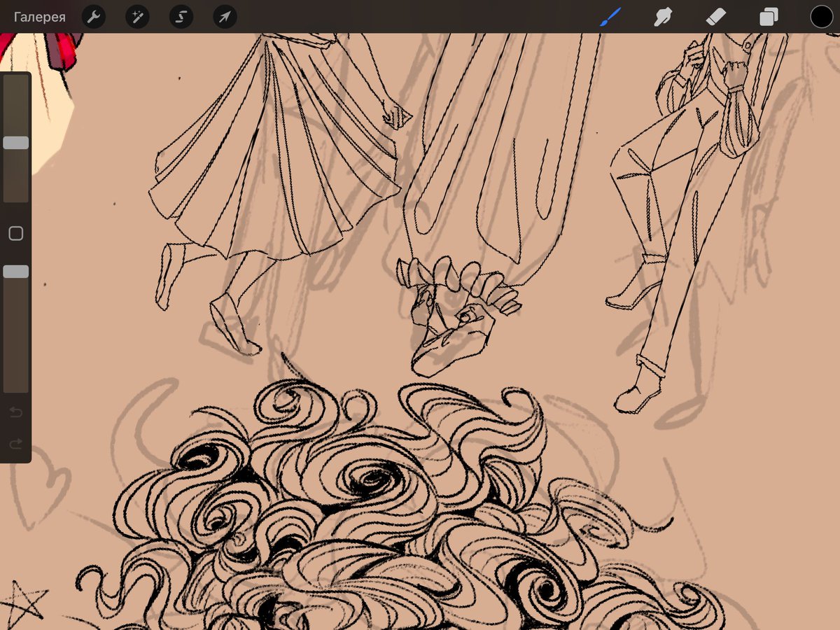
Task: Click the brush size slider handle
Action: pos(16,143)
